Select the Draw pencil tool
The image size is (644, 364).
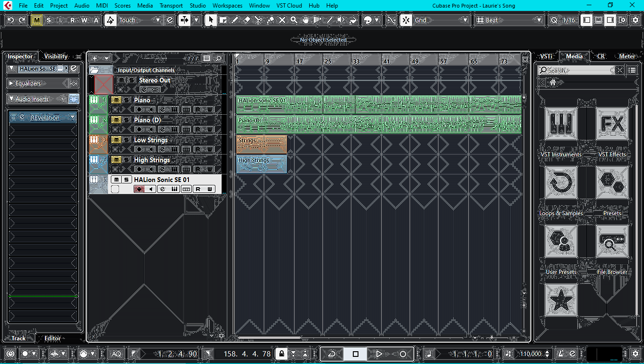pos(234,20)
